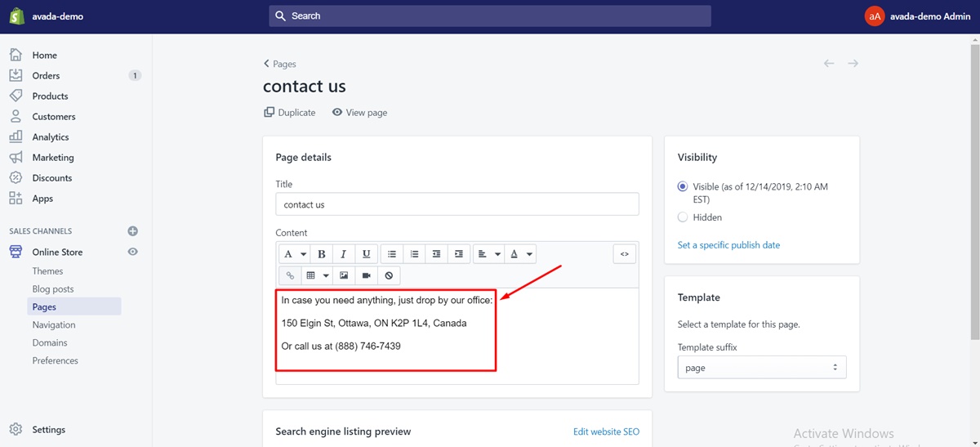Screen dimensions: 980x447
Task: Click the Settings gear icon
Action: [x=16, y=429]
